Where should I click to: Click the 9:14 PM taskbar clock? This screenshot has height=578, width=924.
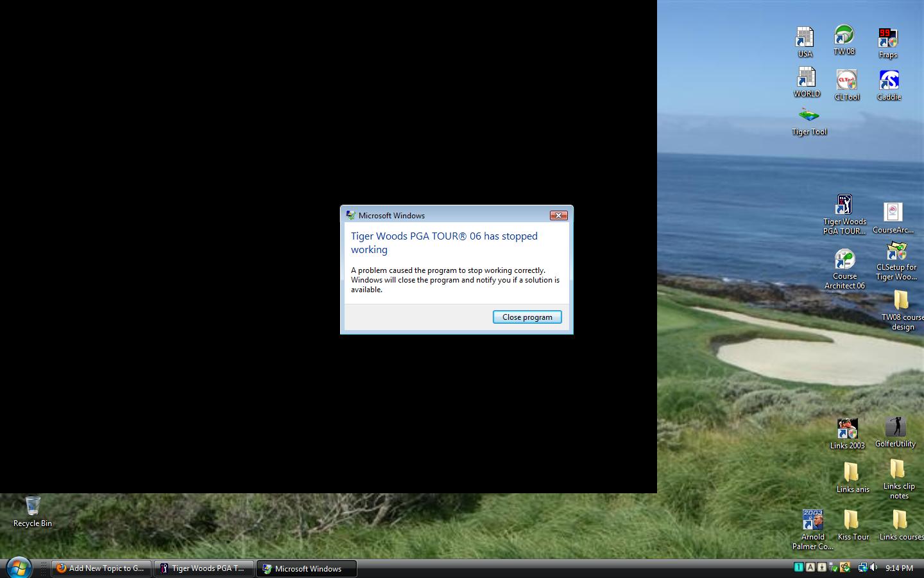pyautogui.click(x=899, y=568)
